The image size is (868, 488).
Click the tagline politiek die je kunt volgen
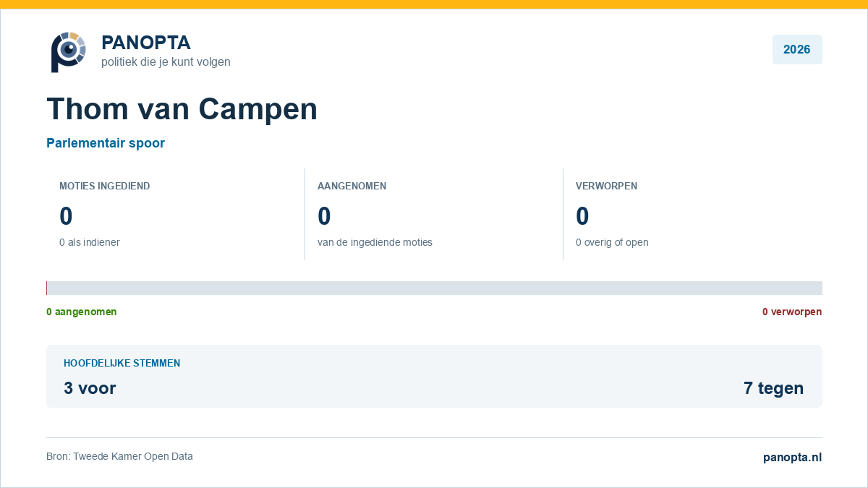[x=166, y=62]
